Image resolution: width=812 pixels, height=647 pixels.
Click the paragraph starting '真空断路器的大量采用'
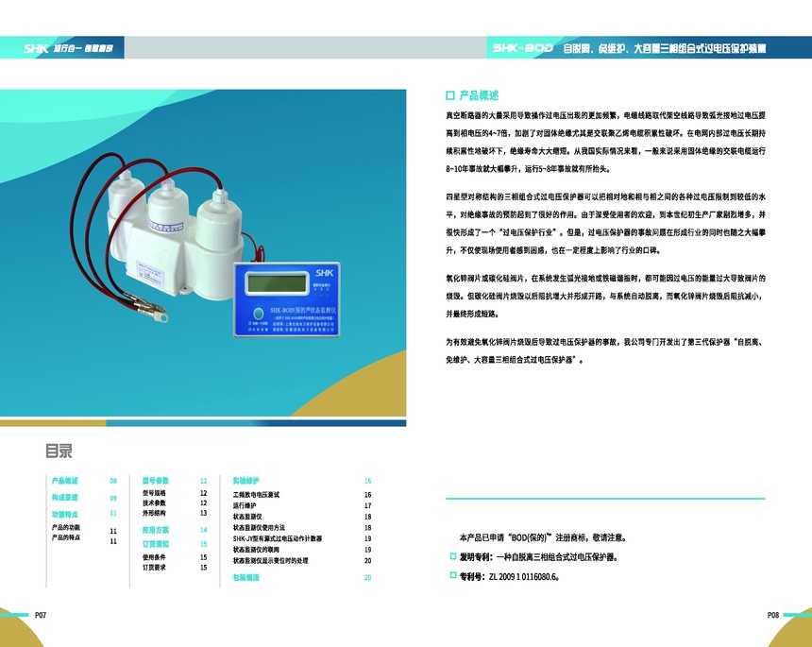(605, 142)
